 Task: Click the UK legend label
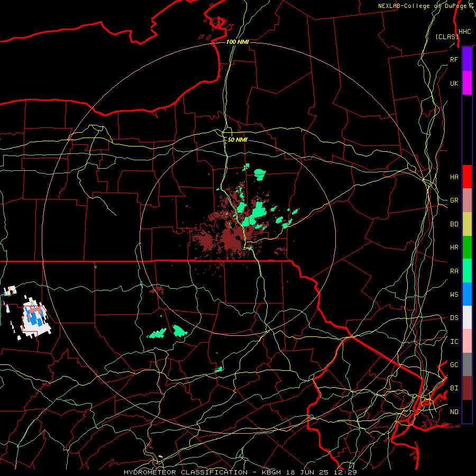454,83
